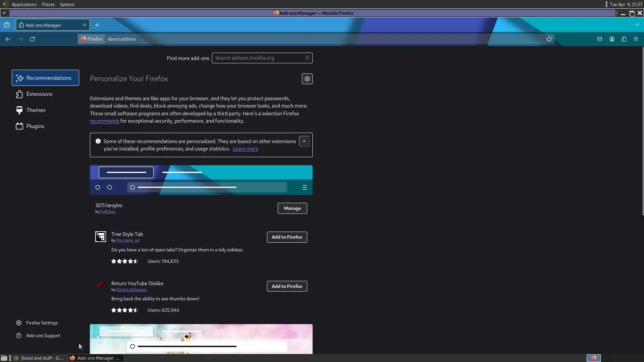Select the Themes sidebar category

(x=36, y=110)
